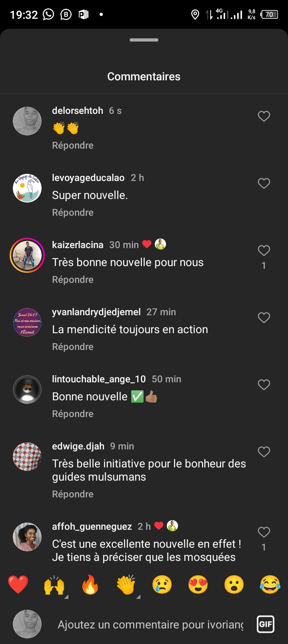Screen dimensions: 288x644
Task: Tap the comments sheet drag handle
Action: 144,40
